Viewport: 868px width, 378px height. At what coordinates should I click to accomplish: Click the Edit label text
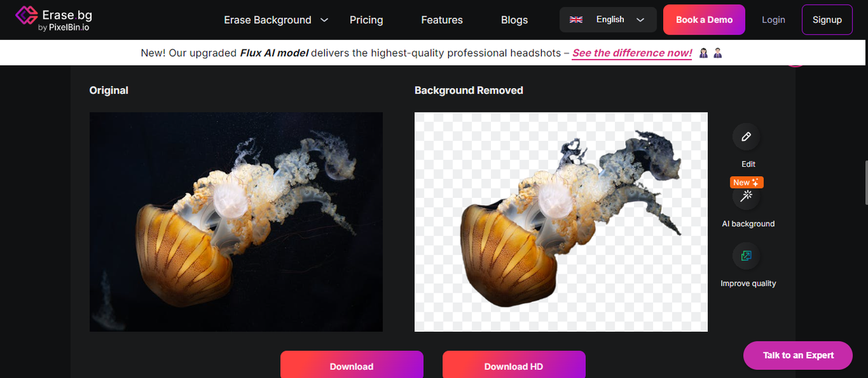748,164
